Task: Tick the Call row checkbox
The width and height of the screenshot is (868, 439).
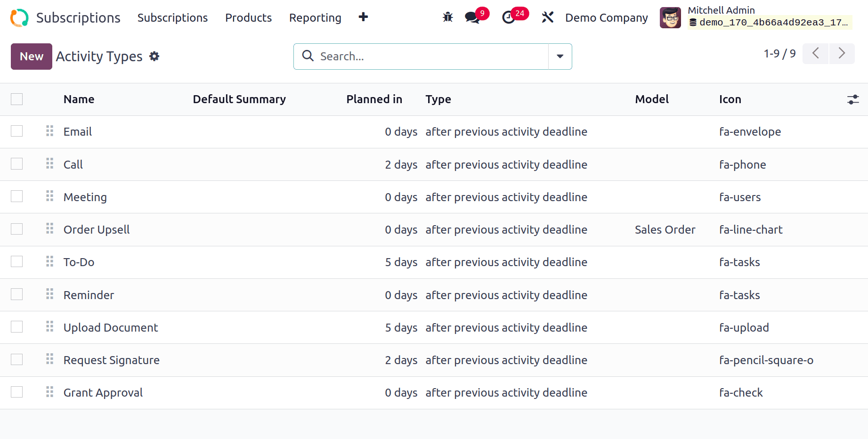Action: coord(17,164)
